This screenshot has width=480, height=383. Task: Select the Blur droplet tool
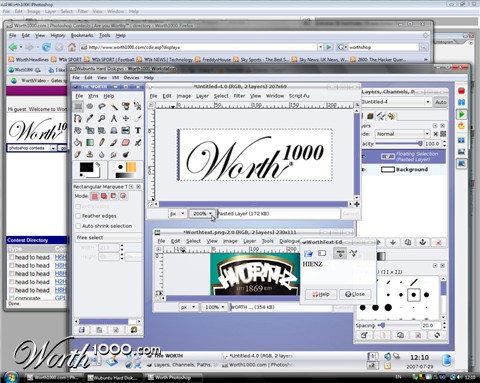(x=102, y=154)
